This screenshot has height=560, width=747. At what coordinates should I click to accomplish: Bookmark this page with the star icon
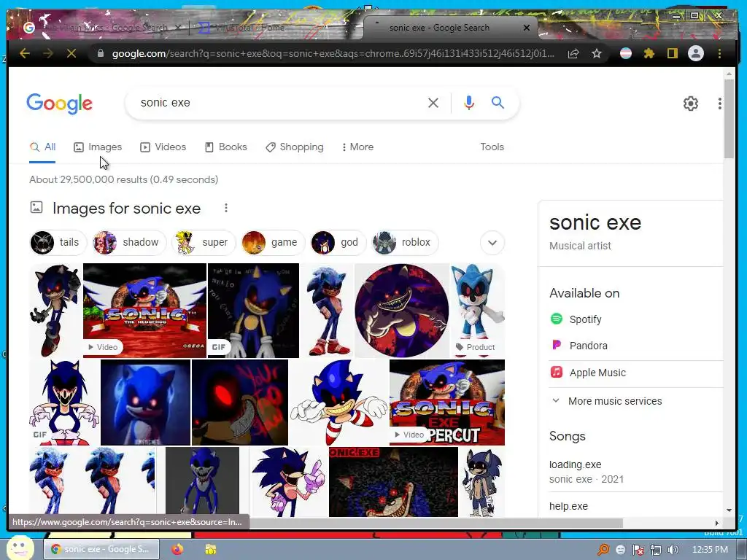[x=597, y=53]
